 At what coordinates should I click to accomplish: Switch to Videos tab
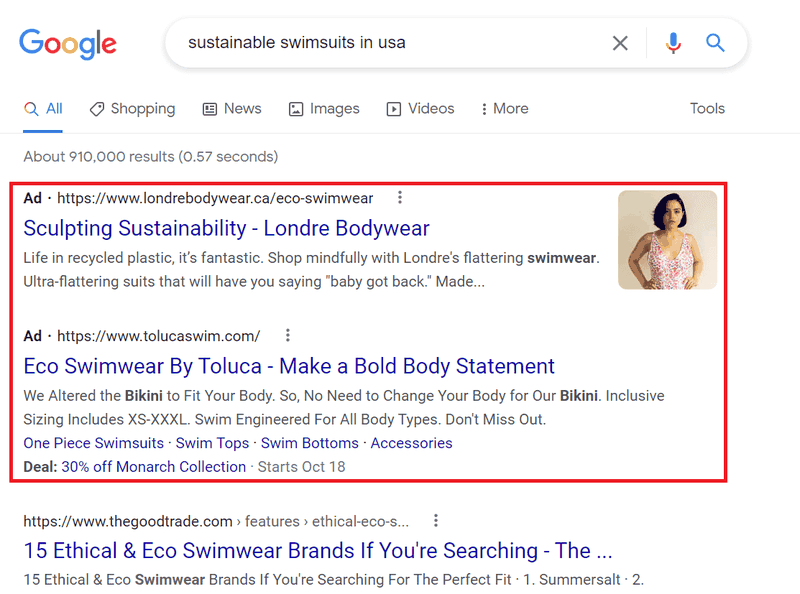420,109
